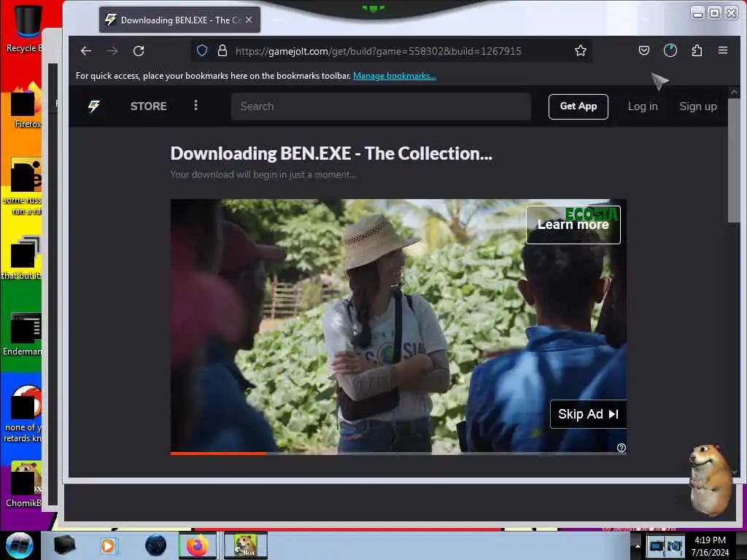Open the Log in link
The height and width of the screenshot is (560, 747).
tap(643, 106)
